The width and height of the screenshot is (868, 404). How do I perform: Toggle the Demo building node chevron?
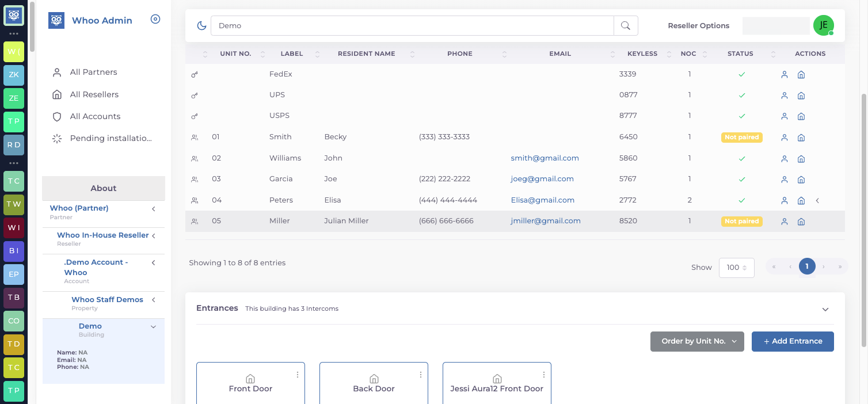(153, 327)
